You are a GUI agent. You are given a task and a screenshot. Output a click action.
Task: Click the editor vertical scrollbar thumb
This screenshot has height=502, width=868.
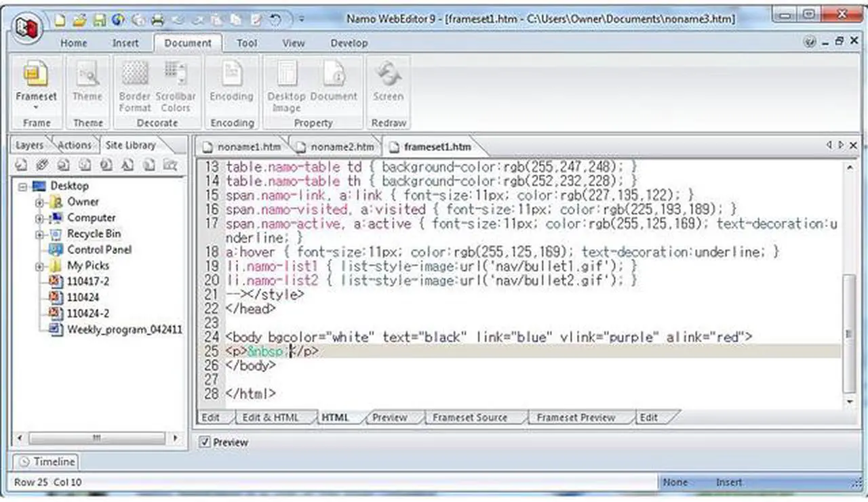(850, 333)
